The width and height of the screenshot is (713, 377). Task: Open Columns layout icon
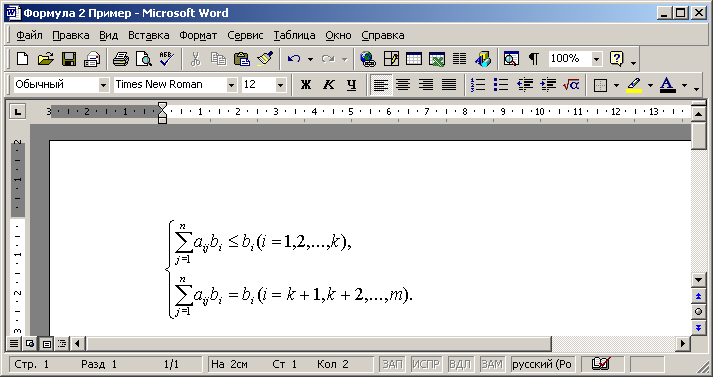pyautogui.click(x=460, y=59)
